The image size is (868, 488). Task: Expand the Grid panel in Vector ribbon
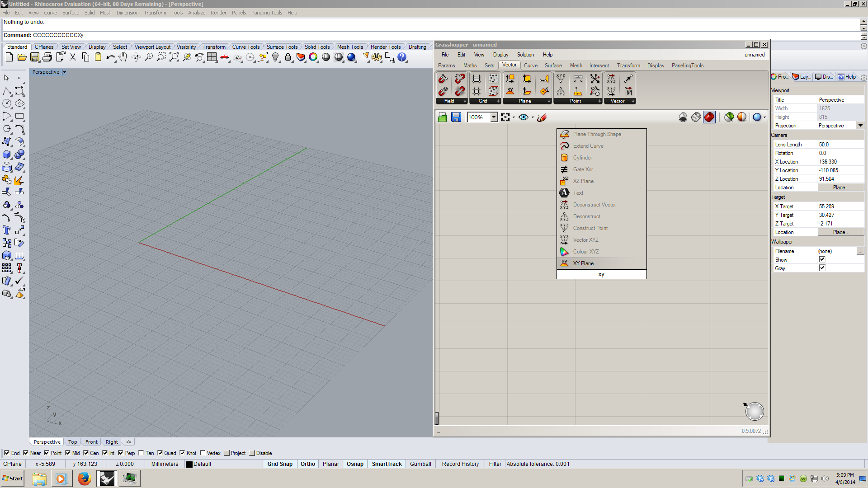coord(498,101)
